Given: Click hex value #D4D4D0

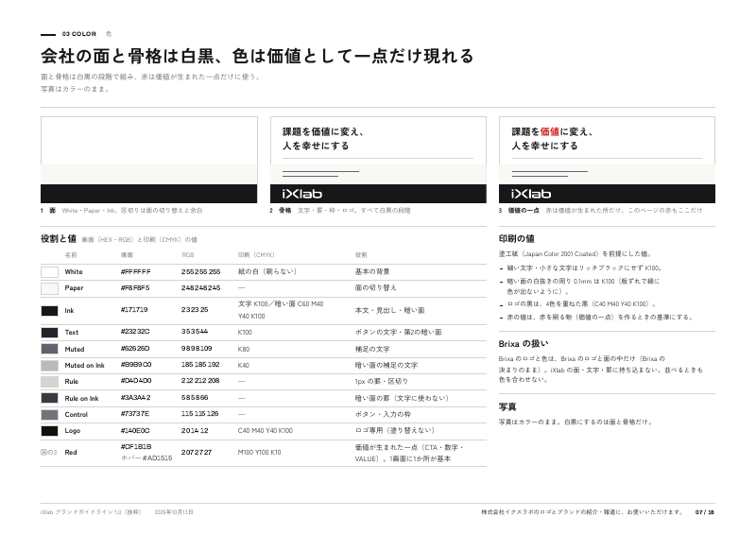Looking at the screenshot, I should pyautogui.click(x=136, y=381).
